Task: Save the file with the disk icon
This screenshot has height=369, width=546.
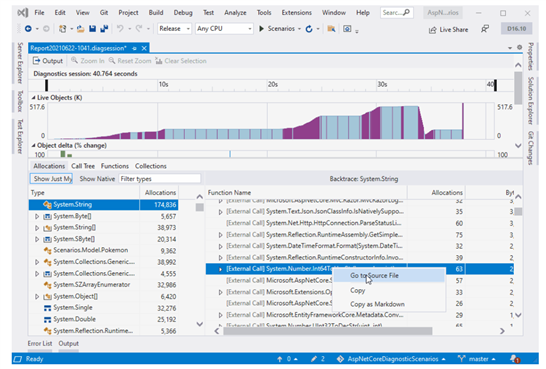Action: tap(92, 29)
